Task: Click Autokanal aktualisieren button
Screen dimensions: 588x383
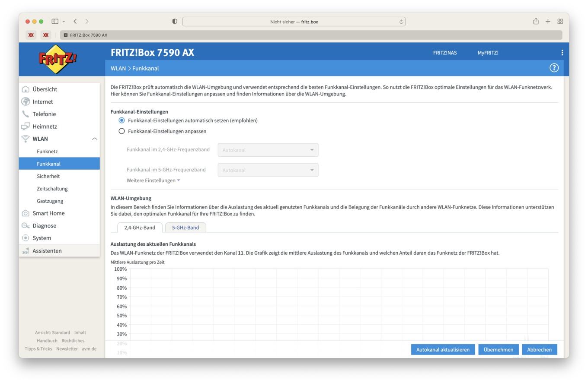Action: (443, 350)
